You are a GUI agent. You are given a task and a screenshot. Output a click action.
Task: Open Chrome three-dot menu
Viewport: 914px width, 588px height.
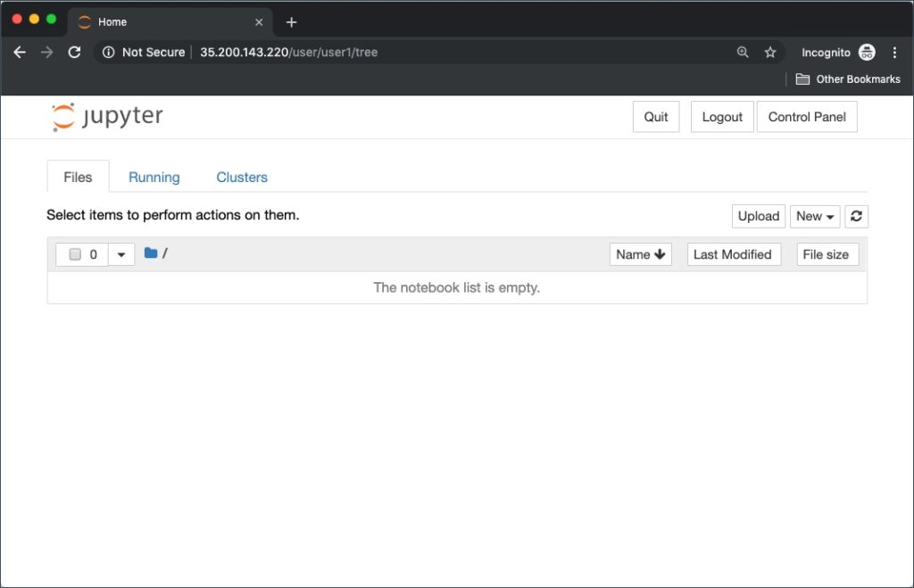pyautogui.click(x=894, y=53)
